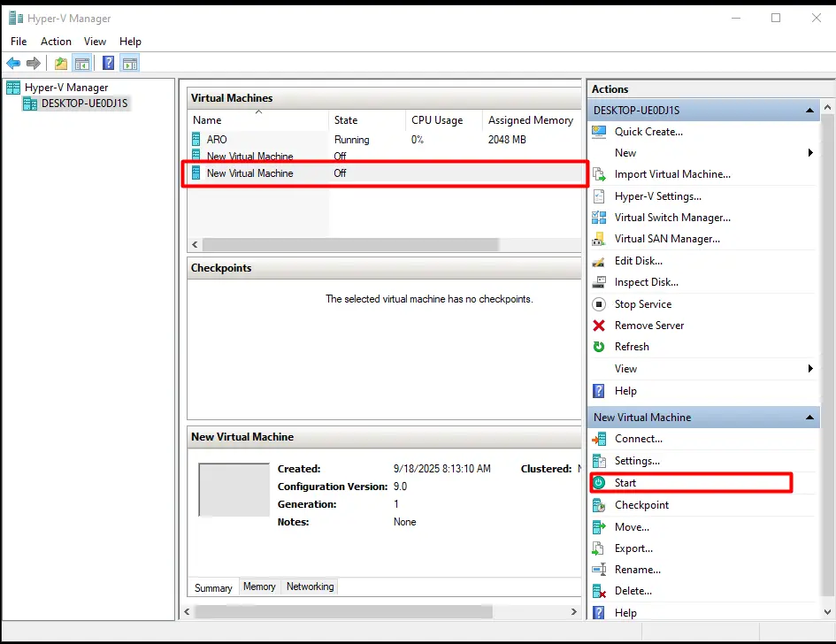The image size is (836, 644).
Task: Switch to the Memory tab
Action: [260, 586]
